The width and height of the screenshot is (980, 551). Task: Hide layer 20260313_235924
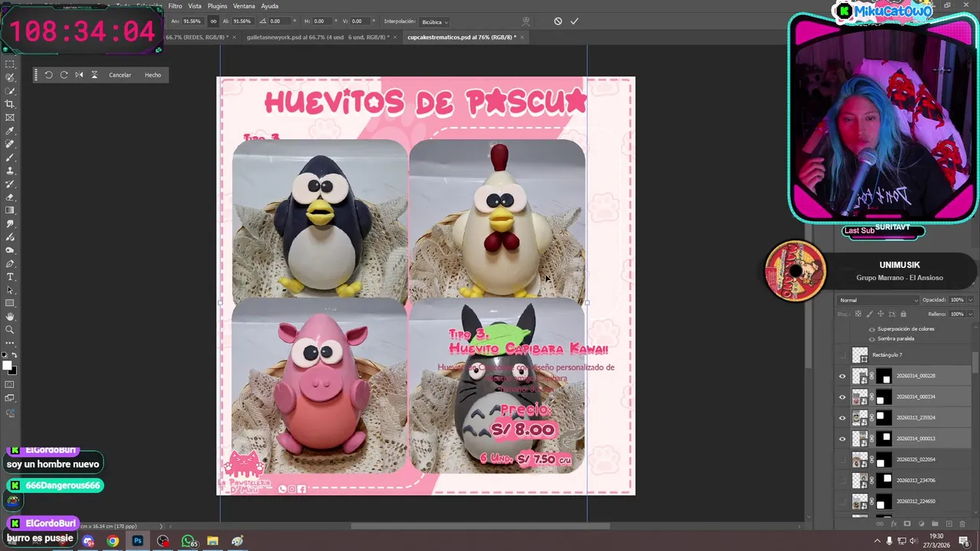[843, 418]
